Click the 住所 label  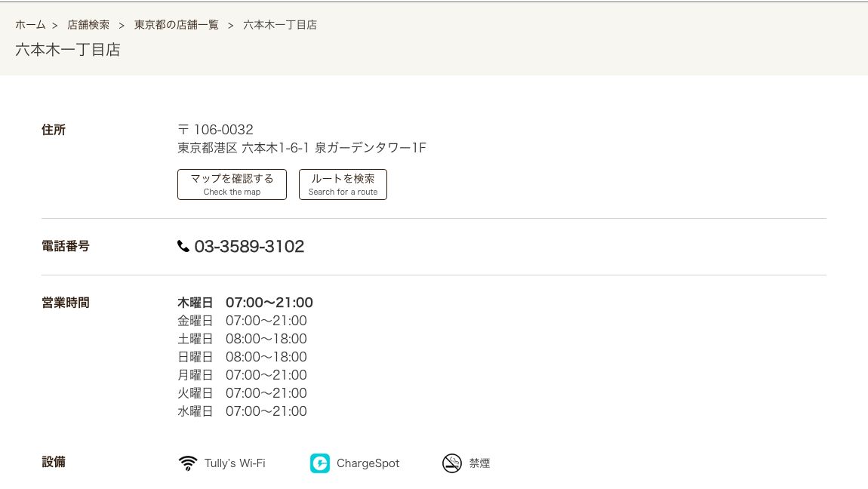pyautogui.click(x=54, y=130)
